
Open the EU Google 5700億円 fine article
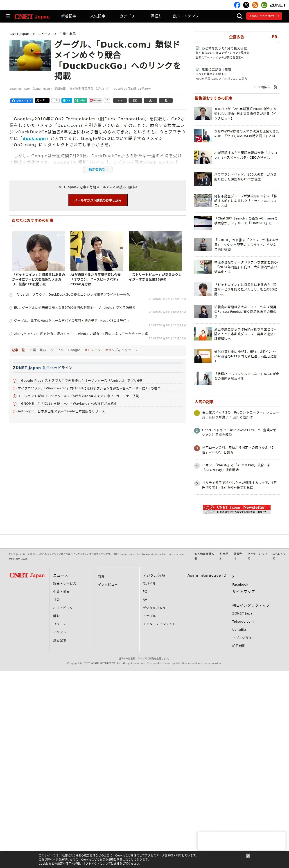click(74, 308)
